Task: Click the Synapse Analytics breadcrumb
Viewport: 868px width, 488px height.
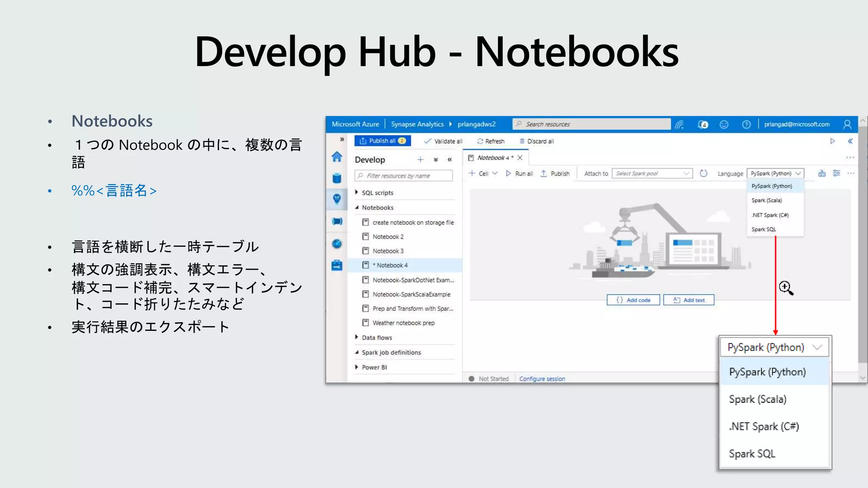Action: (417, 124)
